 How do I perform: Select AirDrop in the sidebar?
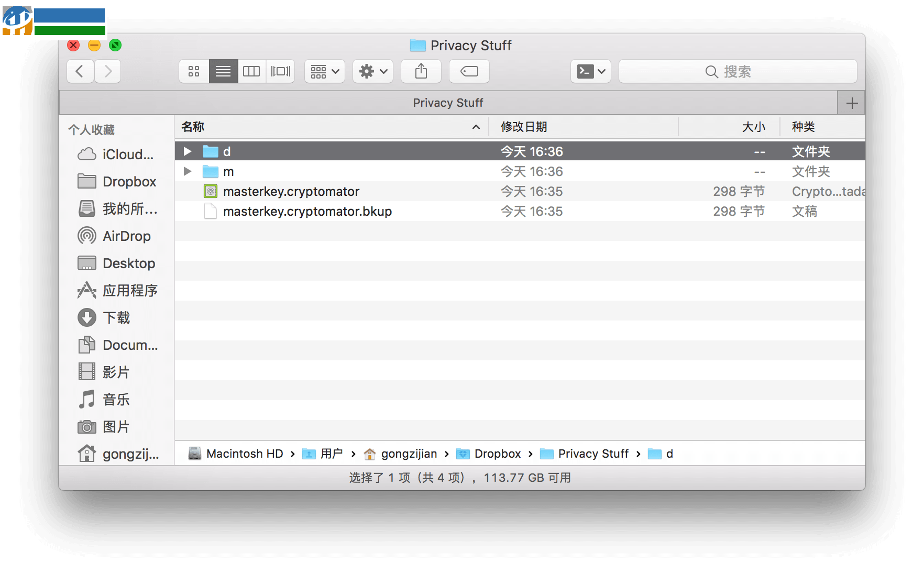[126, 236]
